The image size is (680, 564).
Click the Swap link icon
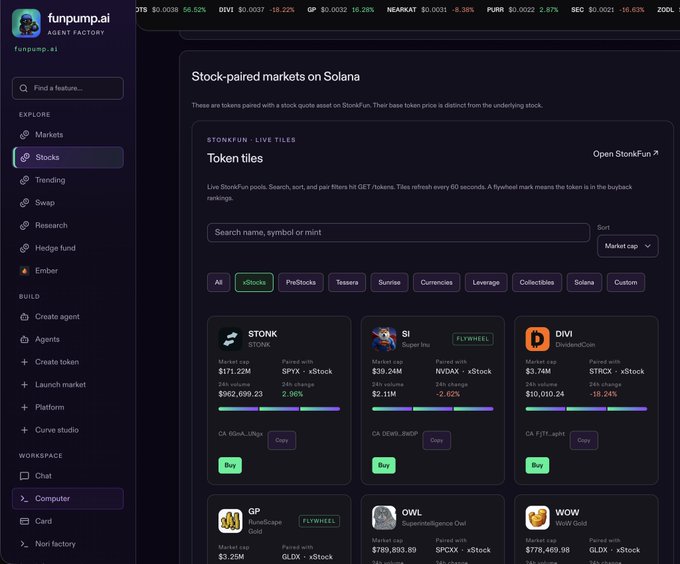[24, 202]
